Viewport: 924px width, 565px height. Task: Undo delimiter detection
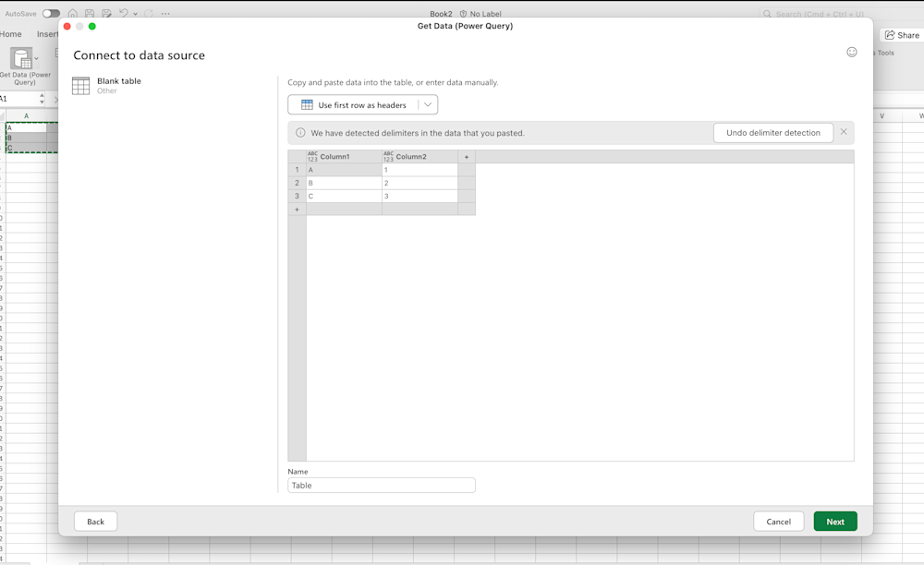pyautogui.click(x=772, y=132)
